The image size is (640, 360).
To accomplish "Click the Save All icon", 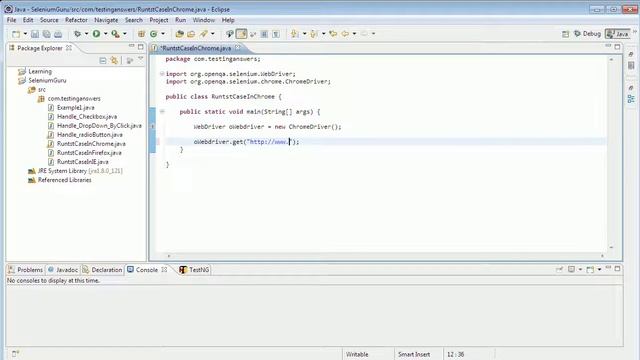I will (47, 34).
